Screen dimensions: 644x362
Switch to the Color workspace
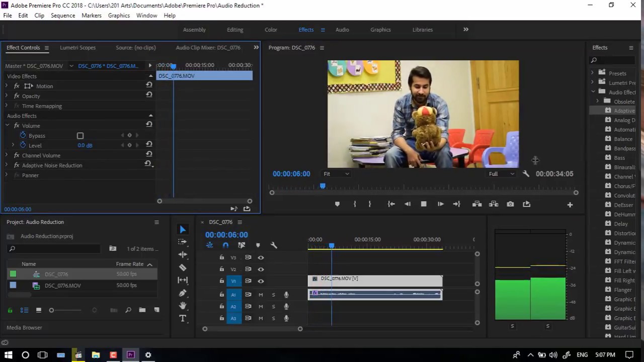tap(271, 30)
